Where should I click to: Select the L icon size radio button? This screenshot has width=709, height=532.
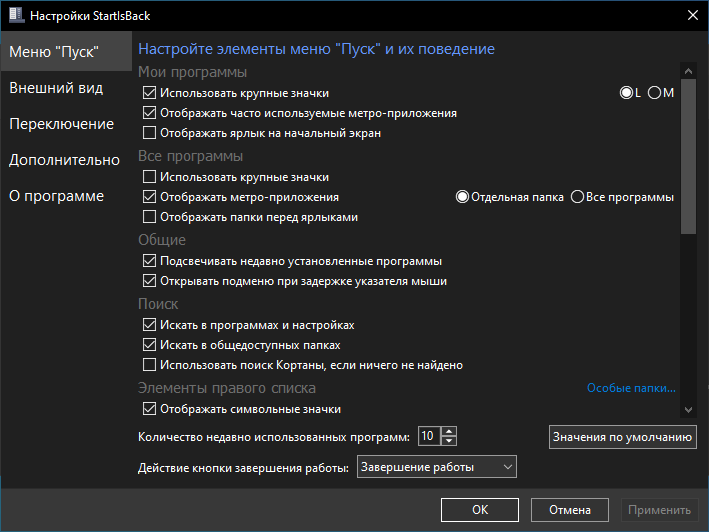(x=626, y=93)
